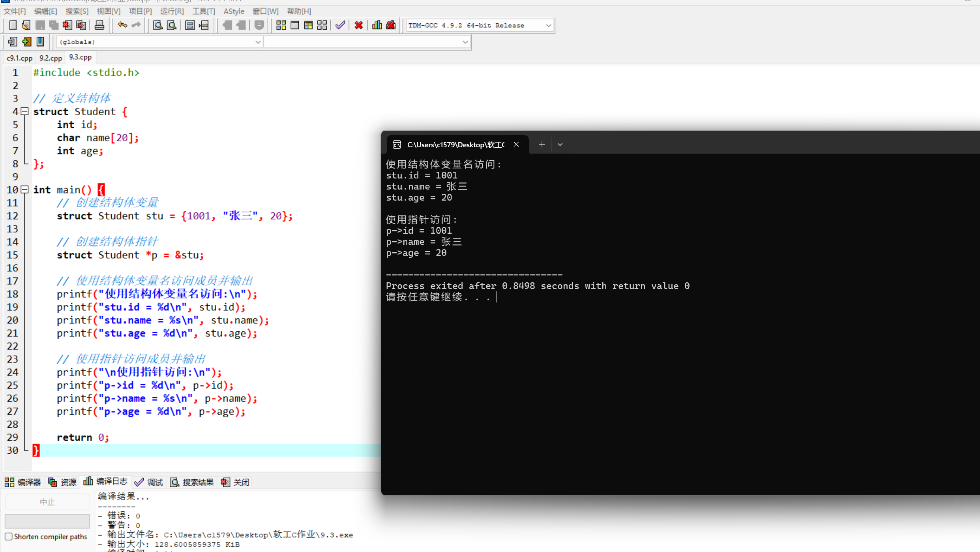This screenshot has width=980, height=552.
Task: Open the 运行[R] menu
Action: [x=172, y=11]
